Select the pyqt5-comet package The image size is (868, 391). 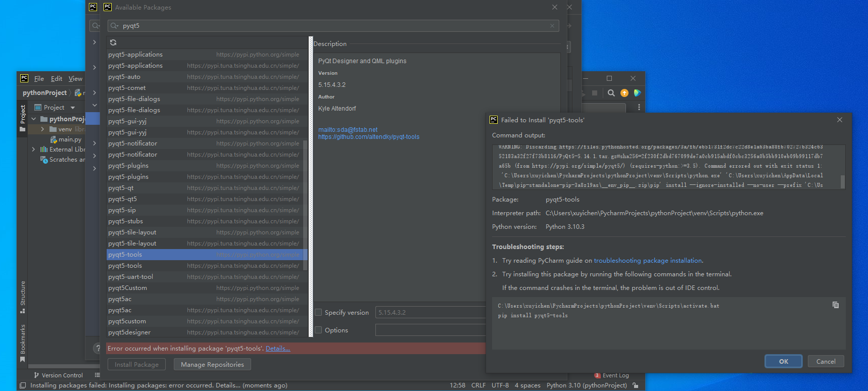tap(205, 88)
